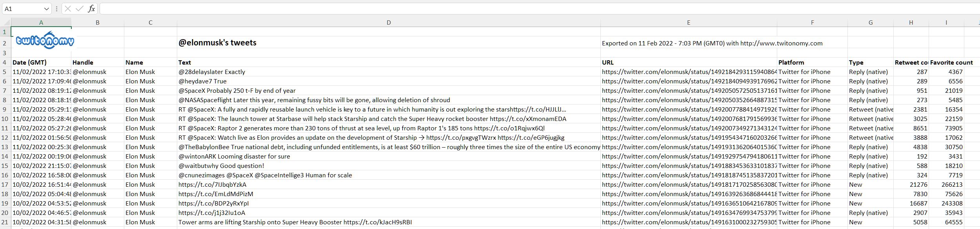
Task: Click the "Human for scale" tweet cell
Action: (x=389, y=175)
